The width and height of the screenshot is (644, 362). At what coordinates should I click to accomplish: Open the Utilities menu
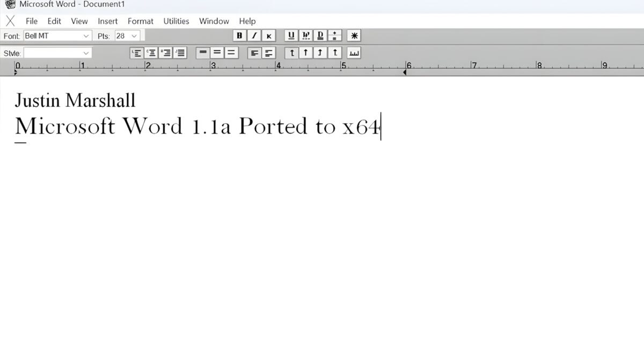point(177,21)
